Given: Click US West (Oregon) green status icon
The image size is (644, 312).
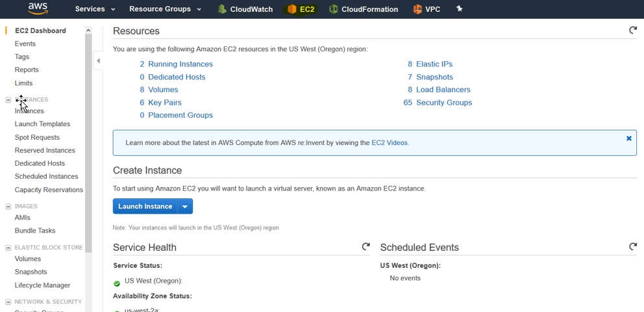Looking at the screenshot, I should pyautogui.click(x=117, y=283).
